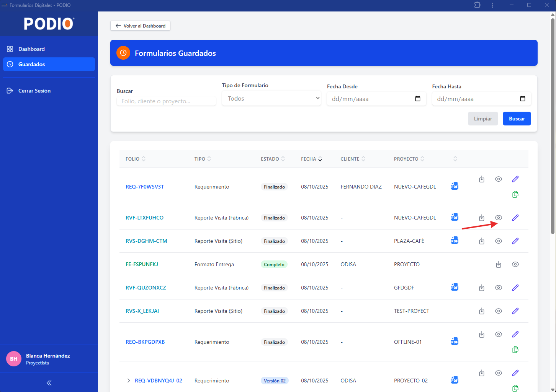Screen dimensions: 556x392
Task: Edit the RVS-X_LEKJAI form with pencil
Action: [515, 311]
